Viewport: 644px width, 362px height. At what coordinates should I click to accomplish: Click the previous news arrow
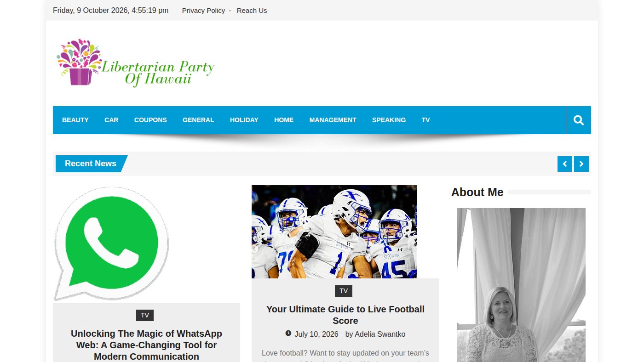click(565, 164)
